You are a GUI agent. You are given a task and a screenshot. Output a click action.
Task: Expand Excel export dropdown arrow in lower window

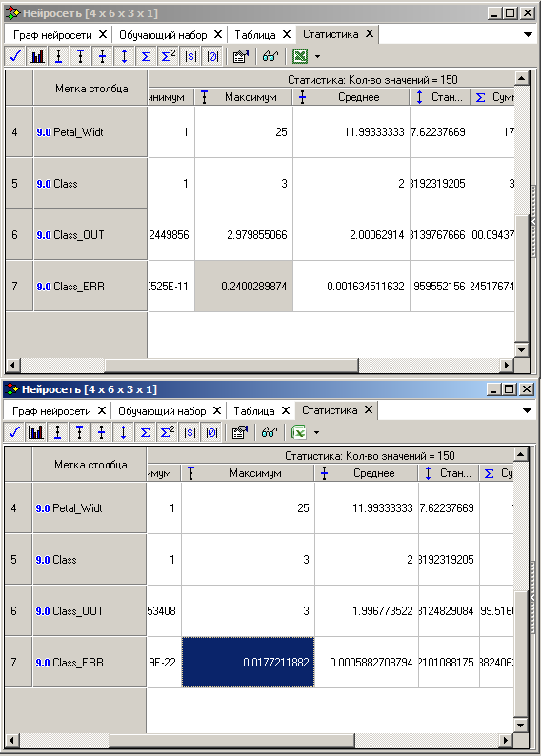[316, 432]
